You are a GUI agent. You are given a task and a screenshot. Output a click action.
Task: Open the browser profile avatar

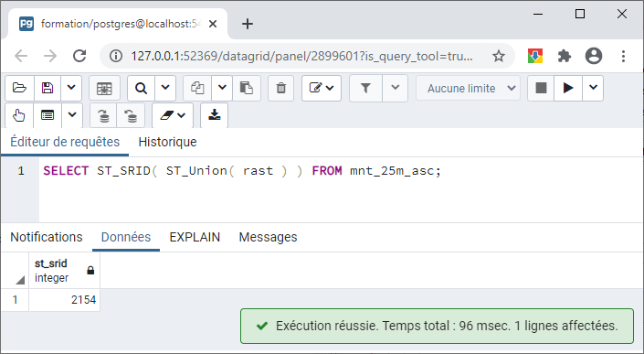pyautogui.click(x=594, y=56)
